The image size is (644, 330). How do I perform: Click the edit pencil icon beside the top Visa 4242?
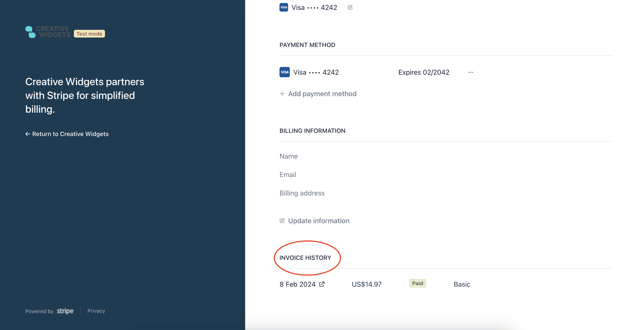[x=350, y=8]
